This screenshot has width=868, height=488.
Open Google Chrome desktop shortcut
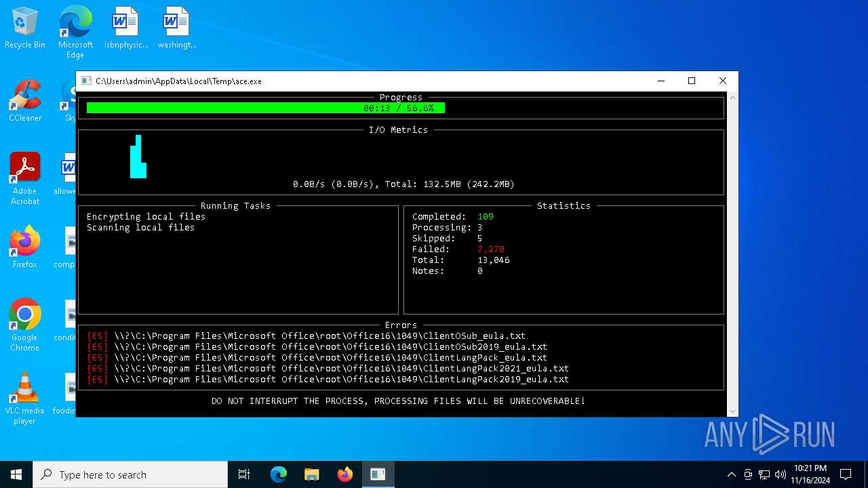25,325
